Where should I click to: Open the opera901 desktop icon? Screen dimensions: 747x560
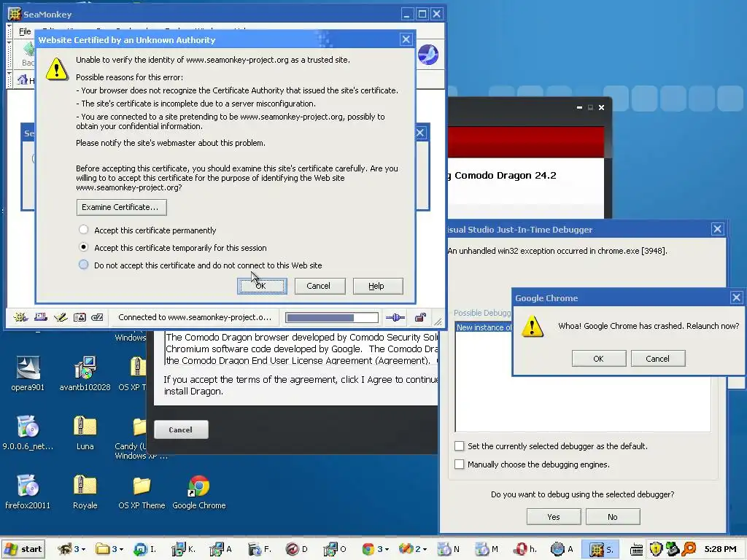click(28, 373)
